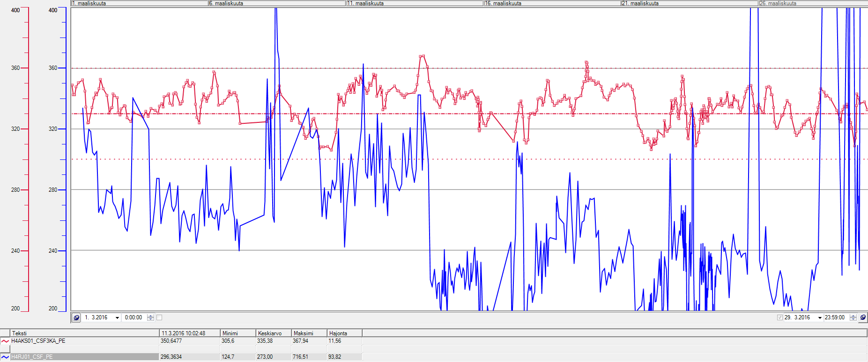Select the H4RJ01_CSF_PE signal row
The height and width of the screenshot is (362, 868).
(x=181, y=357)
